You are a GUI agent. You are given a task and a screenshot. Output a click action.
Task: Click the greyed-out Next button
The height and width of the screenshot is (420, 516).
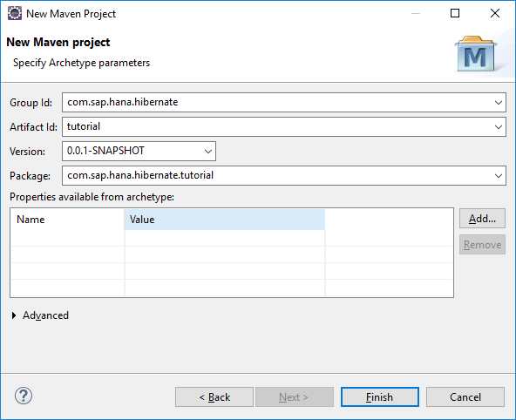pos(295,397)
